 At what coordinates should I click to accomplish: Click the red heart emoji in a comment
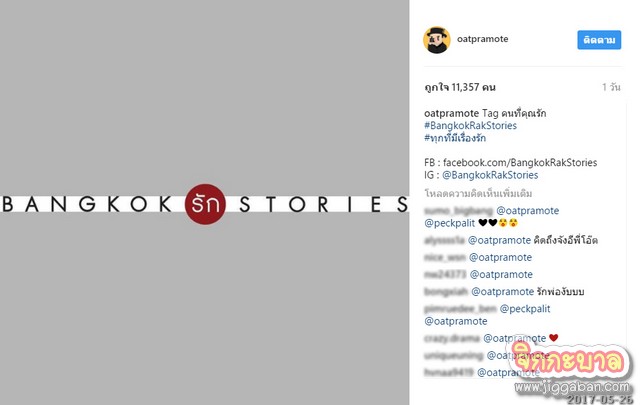coord(553,338)
